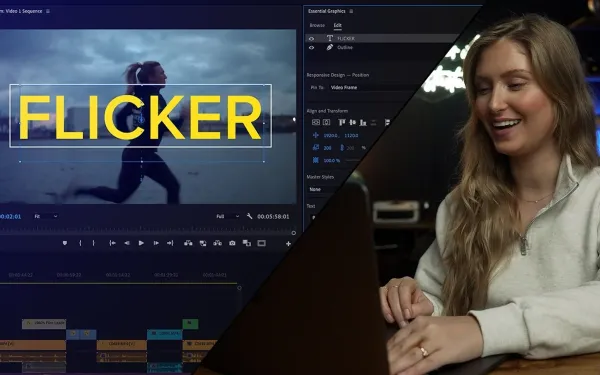Edit the scale value 200
This screenshot has height=375, width=600.
328,148
